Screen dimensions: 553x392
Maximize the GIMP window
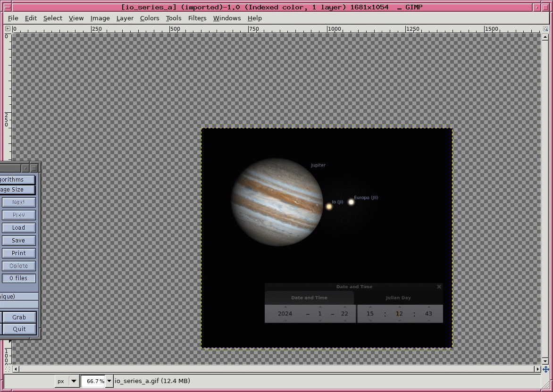(546, 7)
